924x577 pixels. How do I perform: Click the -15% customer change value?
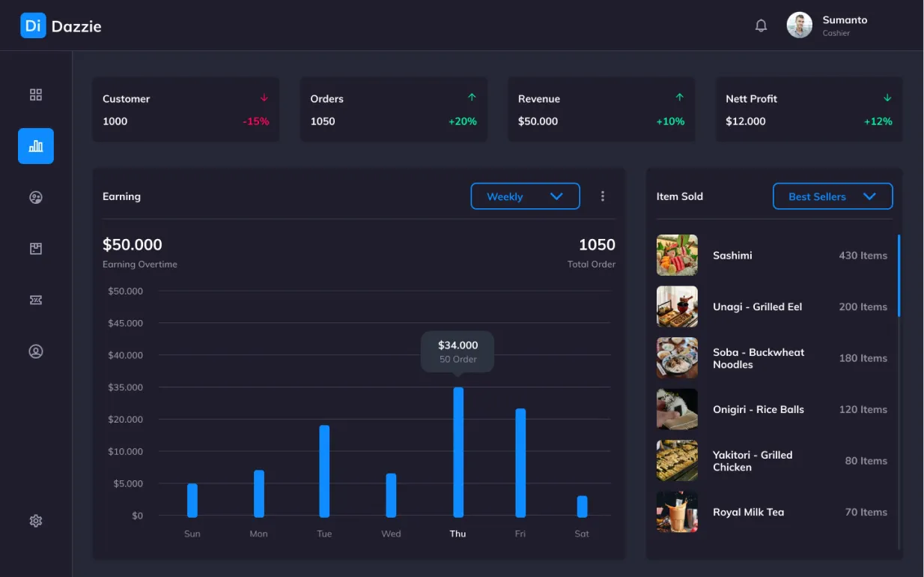coord(255,121)
